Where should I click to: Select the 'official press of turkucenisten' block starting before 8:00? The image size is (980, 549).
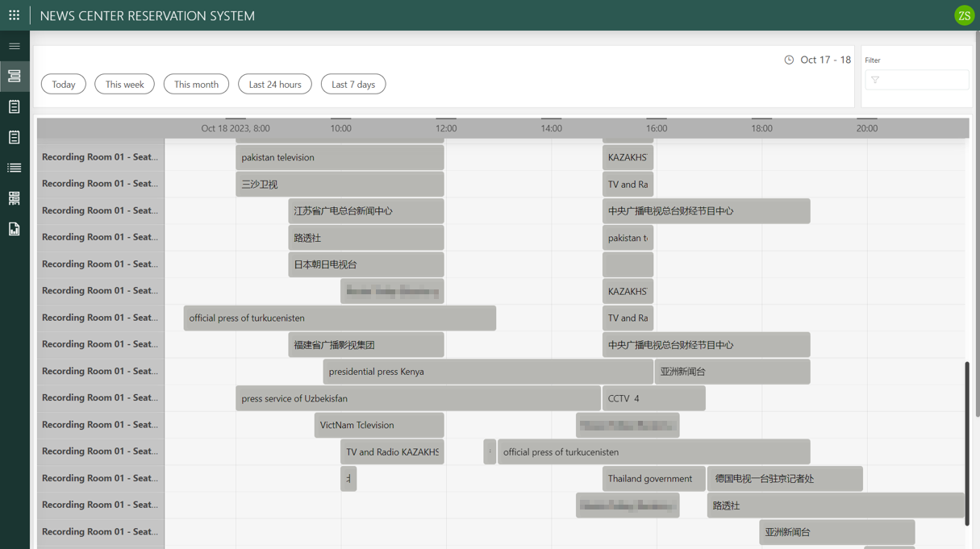pyautogui.click(x=340, y=318)
